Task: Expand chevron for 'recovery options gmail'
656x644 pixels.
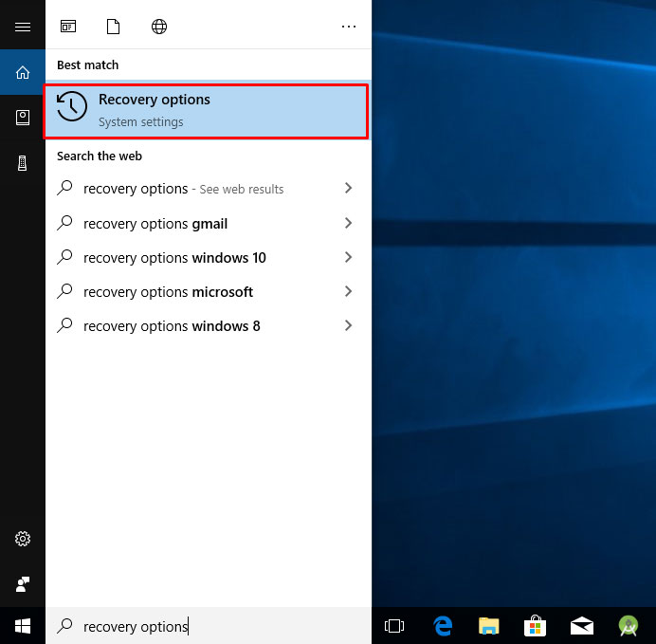Action: pyautogui.click(x=348, y=223)
